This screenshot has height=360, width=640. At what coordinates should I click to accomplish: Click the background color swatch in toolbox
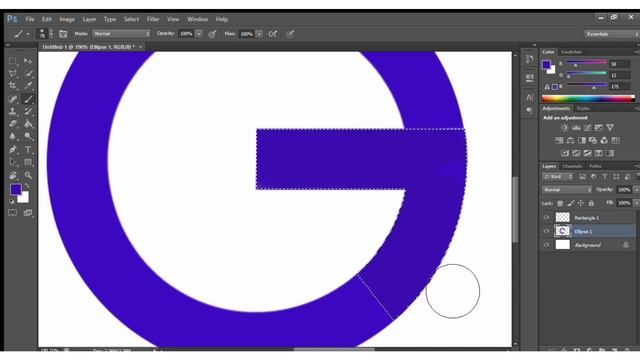tap(24, 199)
